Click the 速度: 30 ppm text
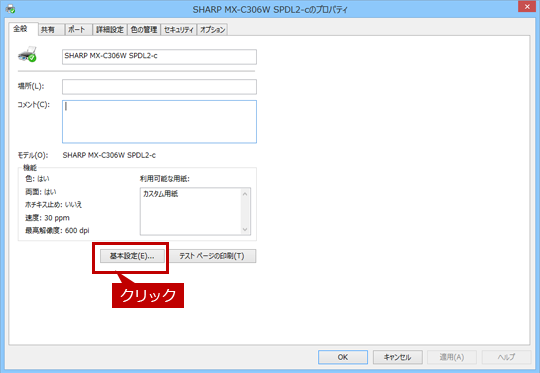This screenshot has width=540, height=373. point(47,218)
